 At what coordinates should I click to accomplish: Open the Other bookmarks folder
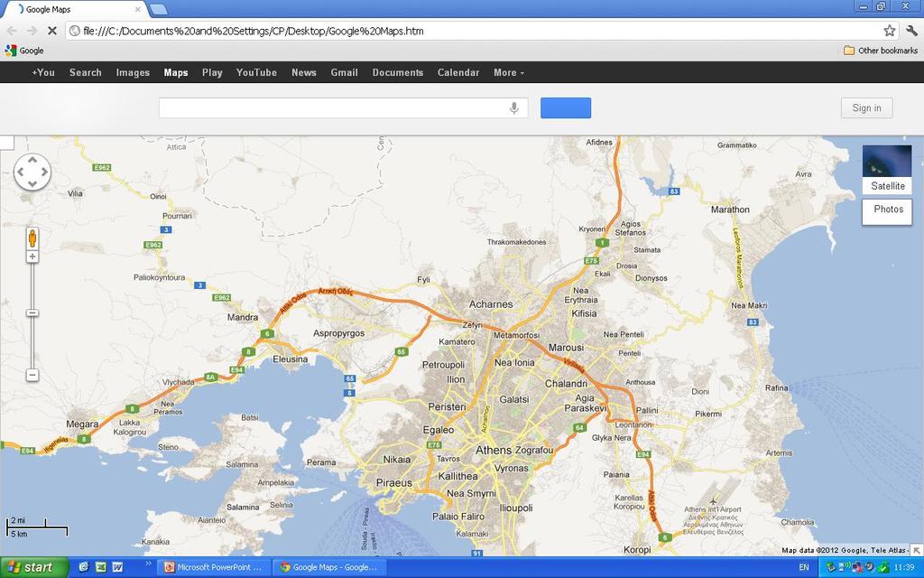pyautogui.click(x=881, y=51)
